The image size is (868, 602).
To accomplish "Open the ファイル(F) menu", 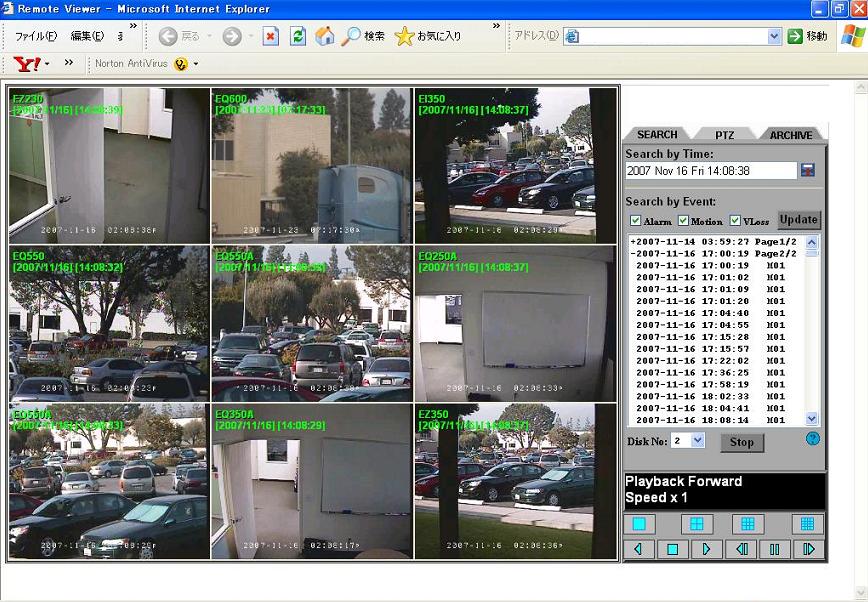I will pos(36,37).
